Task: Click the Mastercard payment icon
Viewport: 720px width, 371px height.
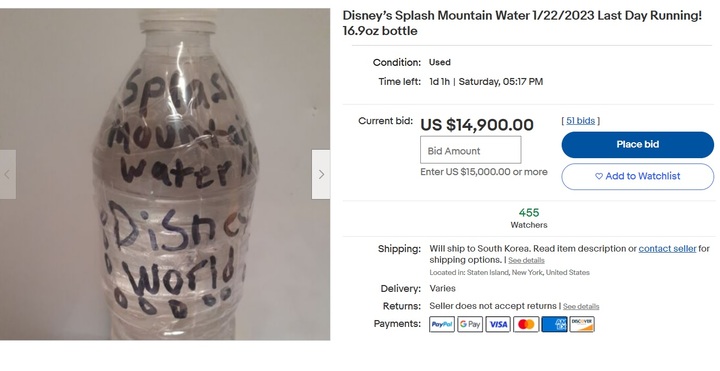Action: click(x=526, y=324)
